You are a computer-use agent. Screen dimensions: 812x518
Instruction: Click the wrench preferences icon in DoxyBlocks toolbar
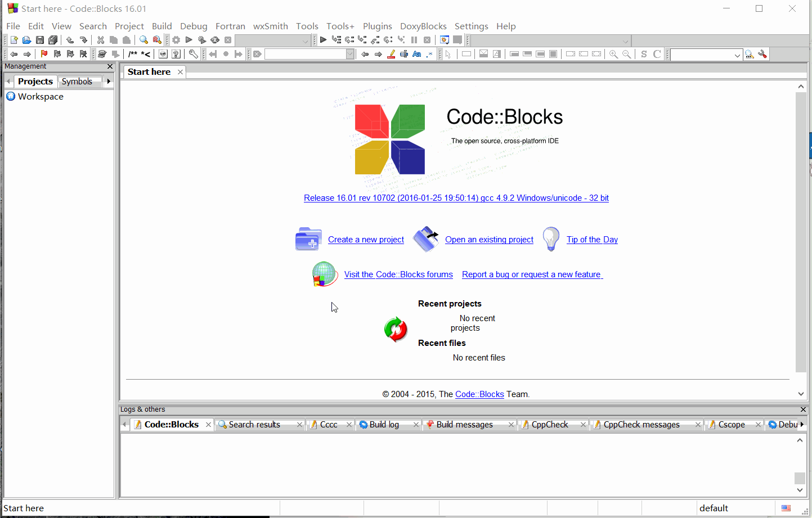click(x=193, y=54)
